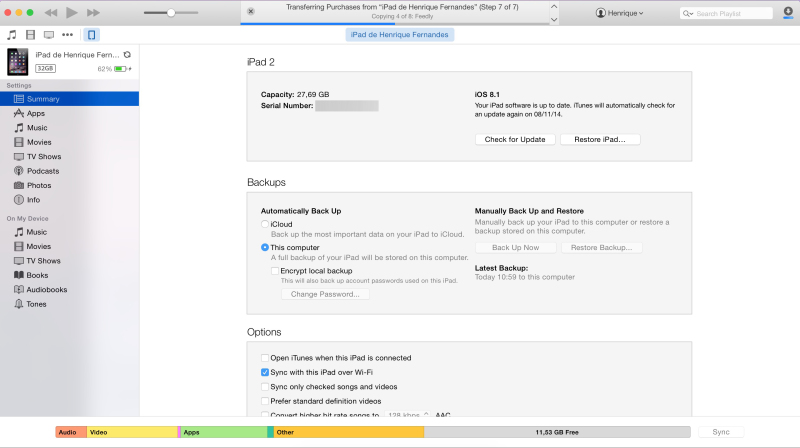Click the transfer progress bar
This screenshot has width=800, height=448.
(x=394, y=23)
